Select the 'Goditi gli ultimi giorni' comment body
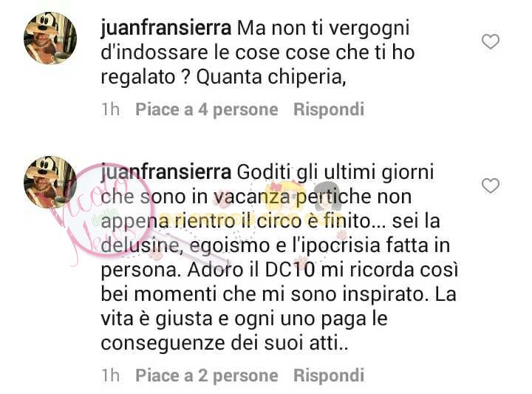Image resolution: width=532 pixels, height=394 pixels. click(279, 258)
